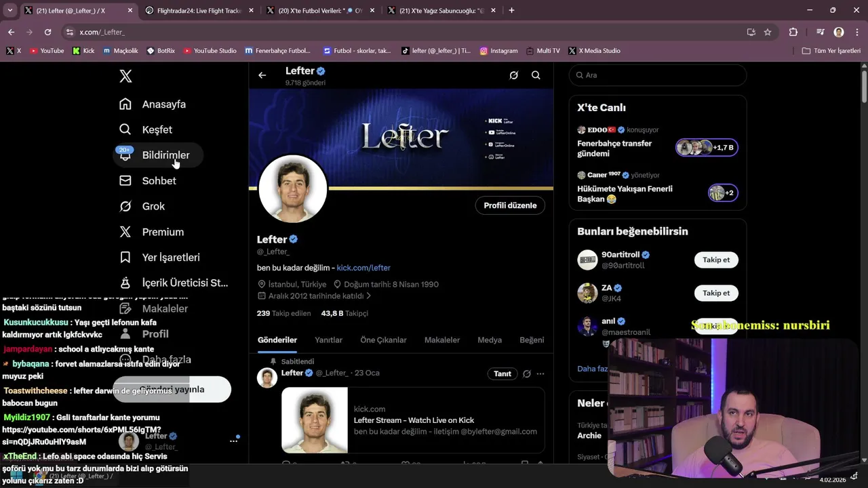The height and width of the screenshot is (488, 868).
Task: Open X Media Studio bookmark
Action: (595, 51)
